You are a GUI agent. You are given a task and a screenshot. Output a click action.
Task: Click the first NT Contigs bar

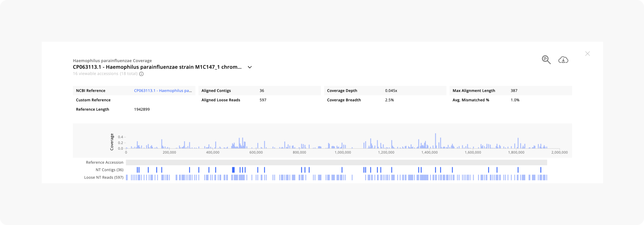tap(137, 170)
